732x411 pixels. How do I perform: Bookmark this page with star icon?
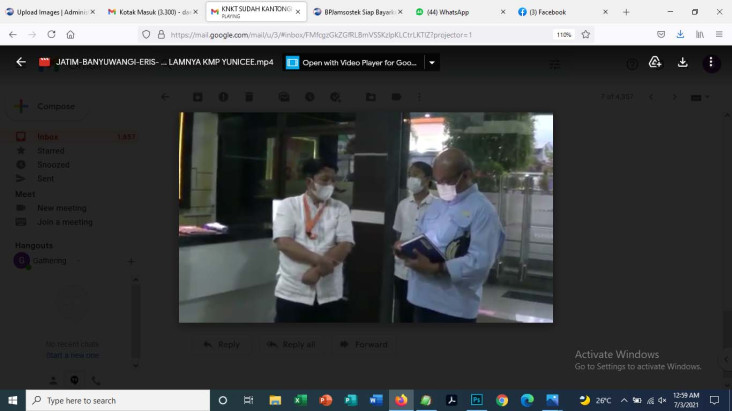coord(586,35)
